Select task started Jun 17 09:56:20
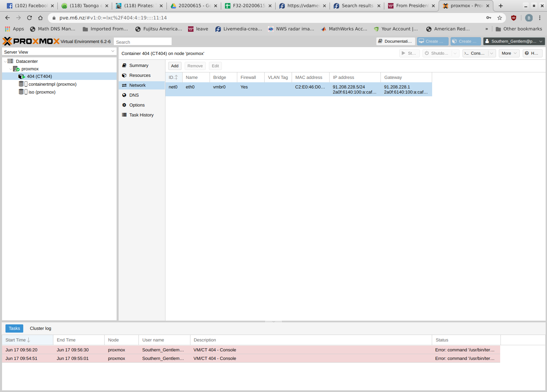Image resolution: width=547 pixels, height=392 pixels. pyautogui.click(x=251, y=350)
